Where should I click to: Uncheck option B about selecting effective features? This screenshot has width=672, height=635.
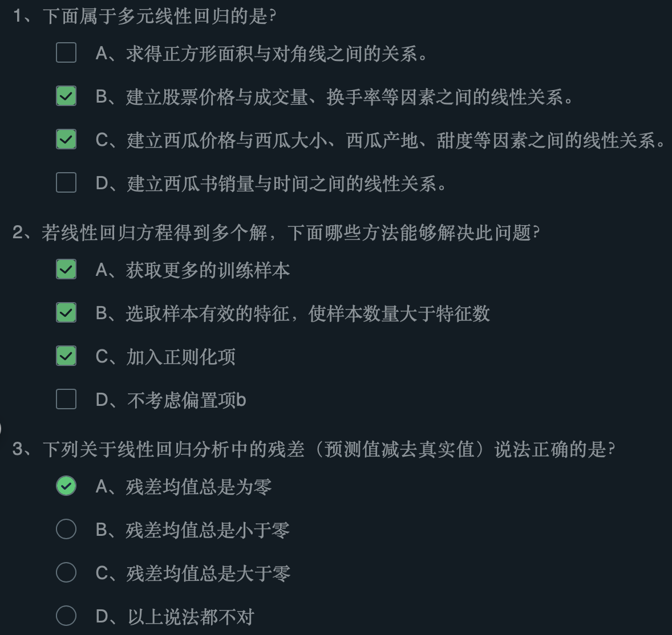pos(66,313)
